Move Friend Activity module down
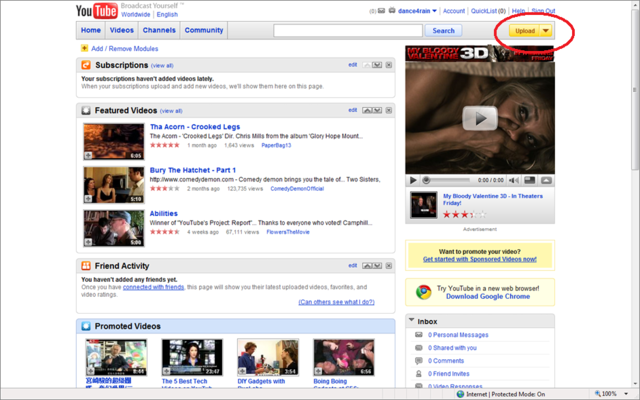 click(x=377, y=266)
